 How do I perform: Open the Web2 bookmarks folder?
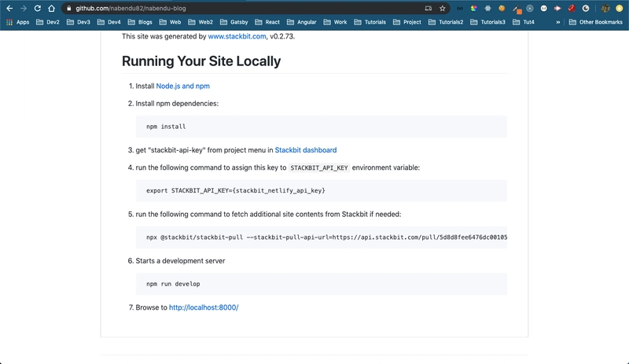point(200,22)
